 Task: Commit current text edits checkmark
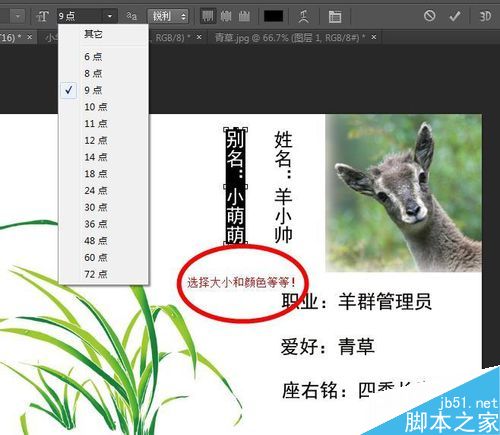tap(455, 16)
